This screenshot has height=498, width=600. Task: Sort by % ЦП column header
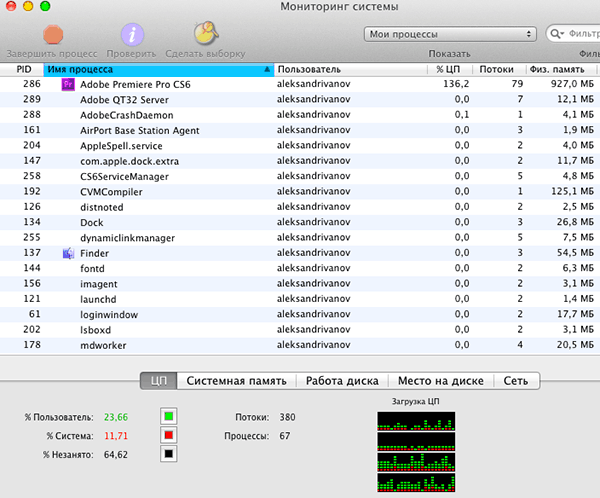(x=450, y=69)
